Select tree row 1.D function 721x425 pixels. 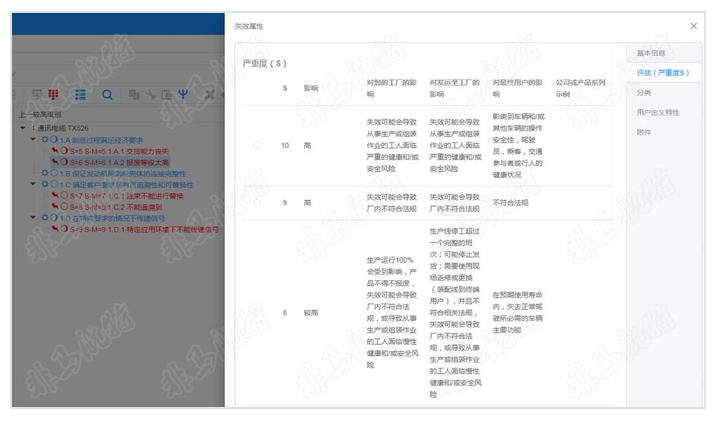(x=112, y=218)
